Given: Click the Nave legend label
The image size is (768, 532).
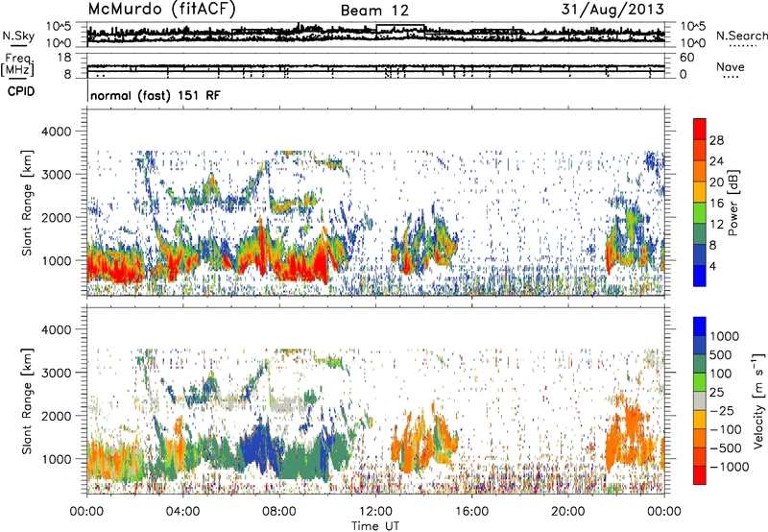Looking at the screenshot, I should pyautogui.click(x=731, y=67).
